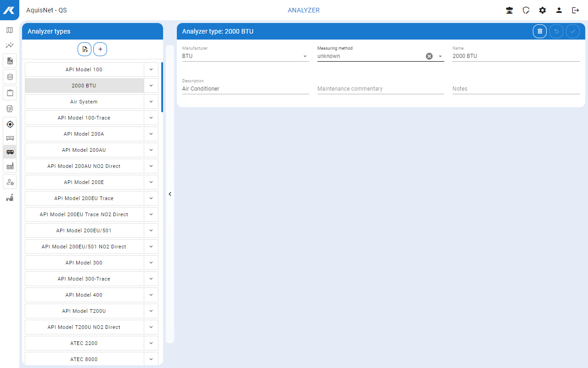
Task: Expand the API Model 300 chevron
Action: pos(151,263)
